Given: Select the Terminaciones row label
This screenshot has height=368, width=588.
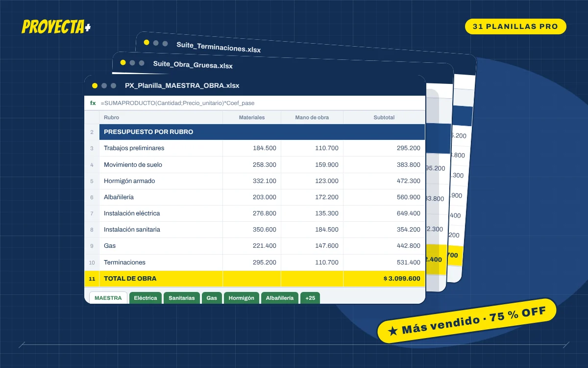Looking at the screenshot, I should point(124,262).
